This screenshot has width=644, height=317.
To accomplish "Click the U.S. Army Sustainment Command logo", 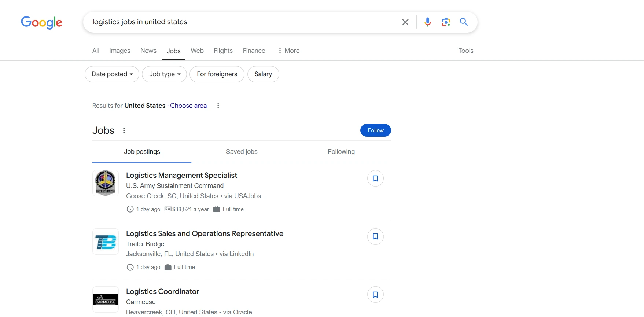I will pyautogui.click(x=106, y=183).
